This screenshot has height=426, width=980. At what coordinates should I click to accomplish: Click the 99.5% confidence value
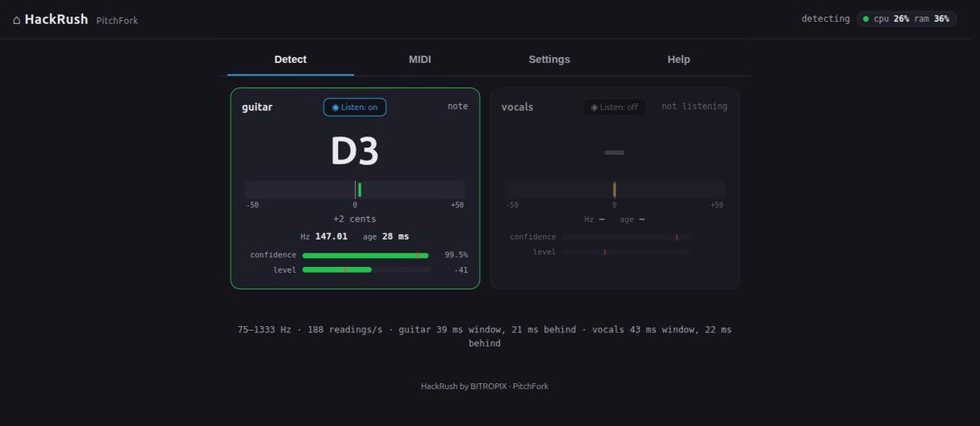[456, 255]
